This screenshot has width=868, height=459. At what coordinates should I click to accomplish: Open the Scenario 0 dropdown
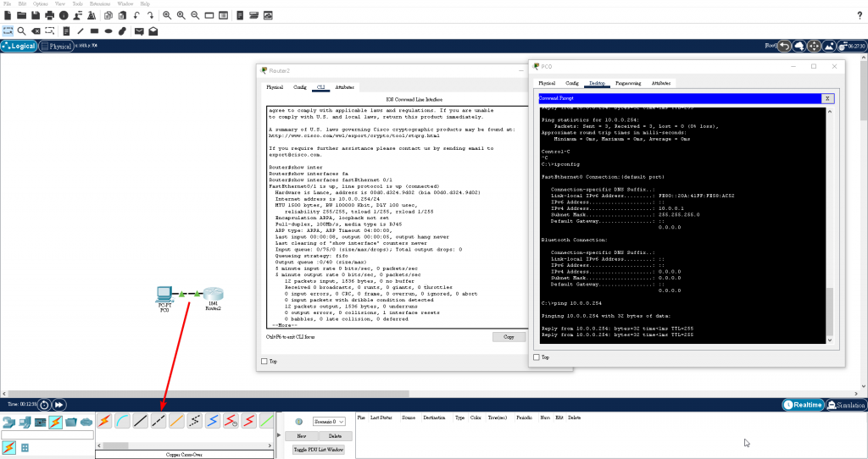[x=329, y=422]
